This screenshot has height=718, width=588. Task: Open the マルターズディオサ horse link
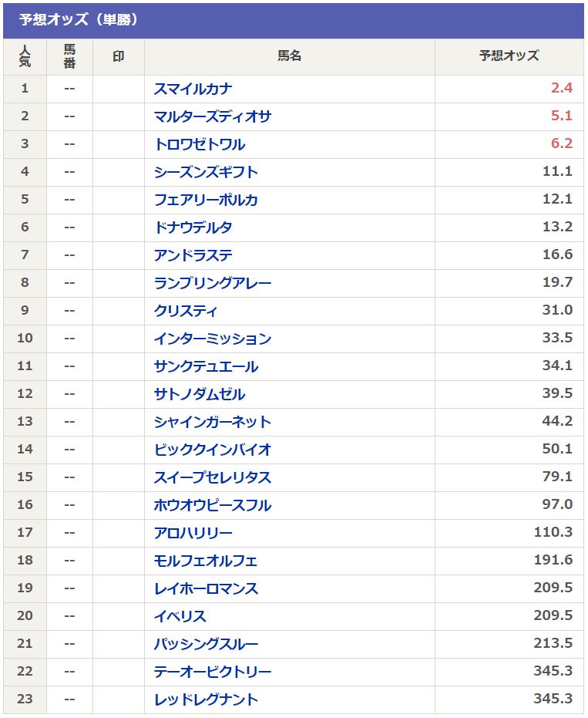pyautogui.click(x=213, y=116)
